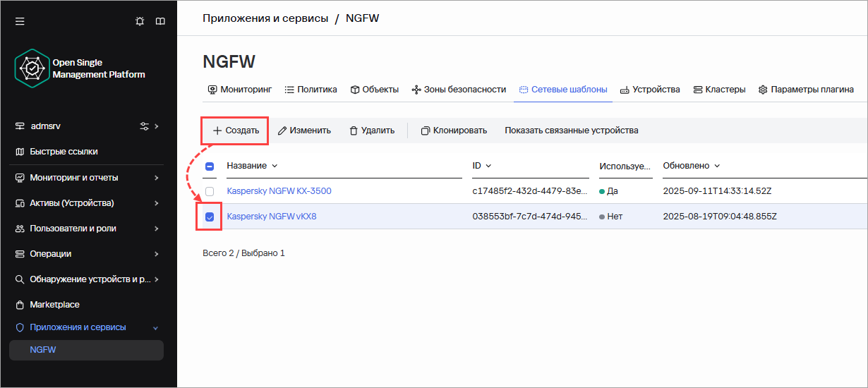Click the pencil icon of Изменить

[x=282, y=131]
